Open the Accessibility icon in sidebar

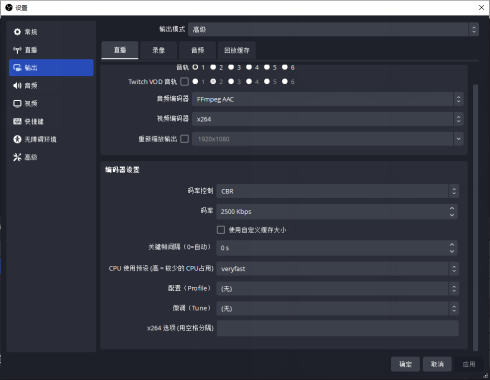pos(17,139)
